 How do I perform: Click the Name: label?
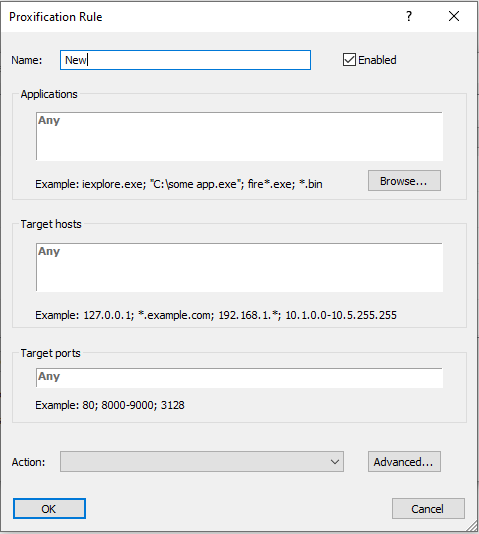click(27, 60)
